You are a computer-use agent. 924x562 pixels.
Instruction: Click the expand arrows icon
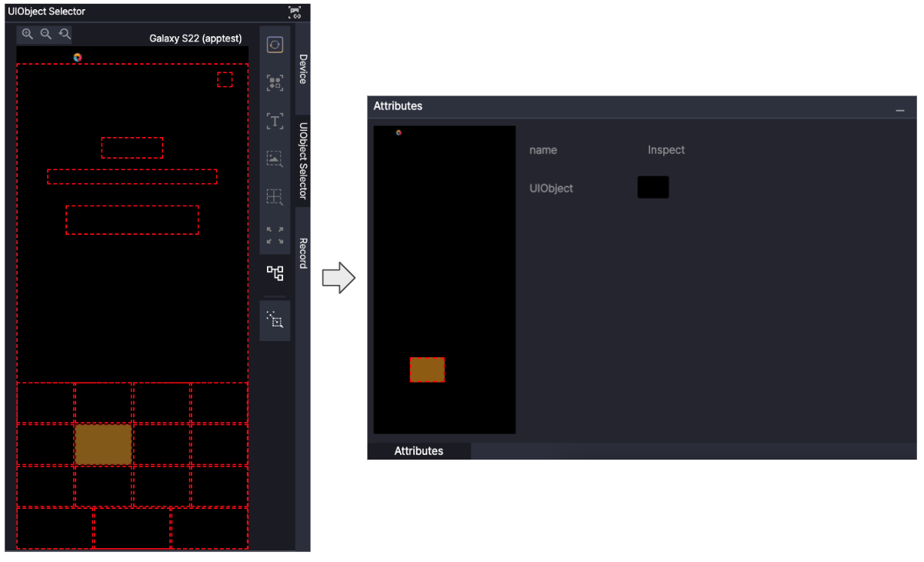coord(275,235)
